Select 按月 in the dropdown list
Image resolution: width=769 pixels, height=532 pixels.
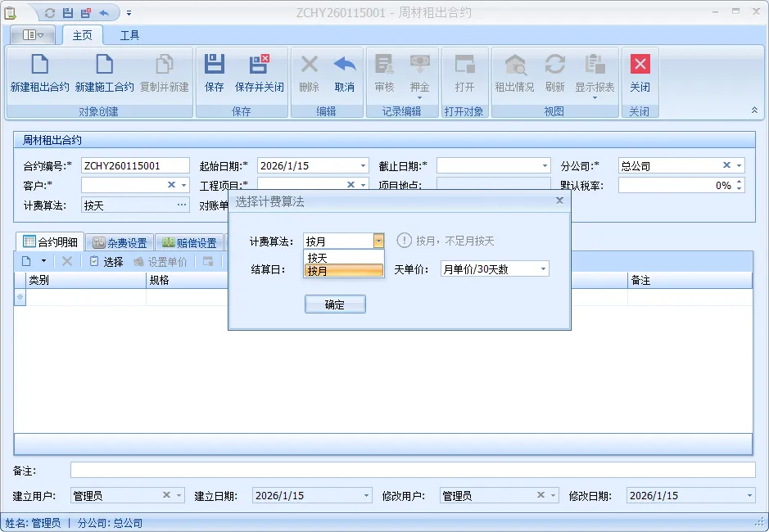tap(344, 271)
